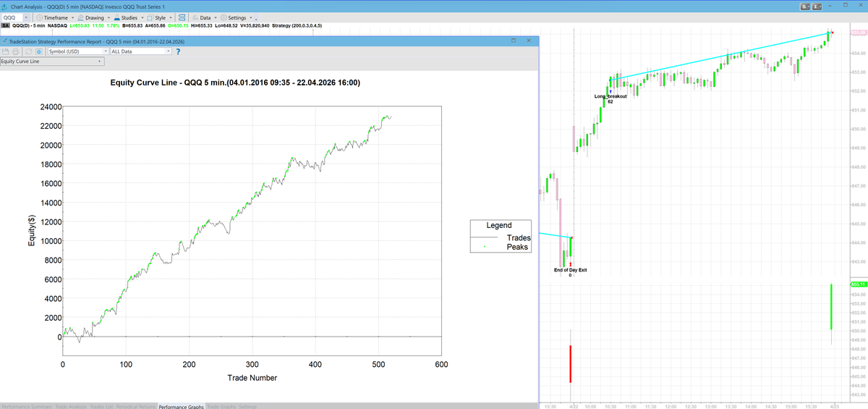Image resolution: width=868 pixels, height=409 pixels.
Task: Click the 655.09 last price label
Action: click(x=858, y=33)
